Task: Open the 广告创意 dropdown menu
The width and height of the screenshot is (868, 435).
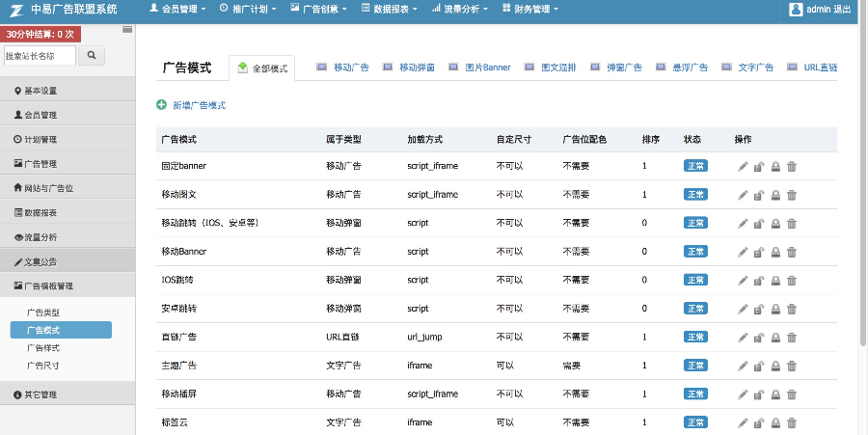Action: tap(318, 9)
